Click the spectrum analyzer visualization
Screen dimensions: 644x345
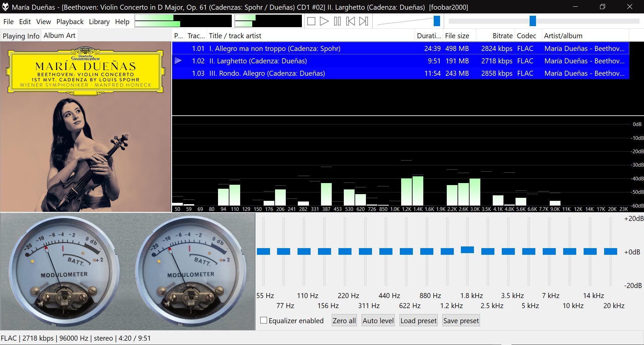tap(408, 164)
